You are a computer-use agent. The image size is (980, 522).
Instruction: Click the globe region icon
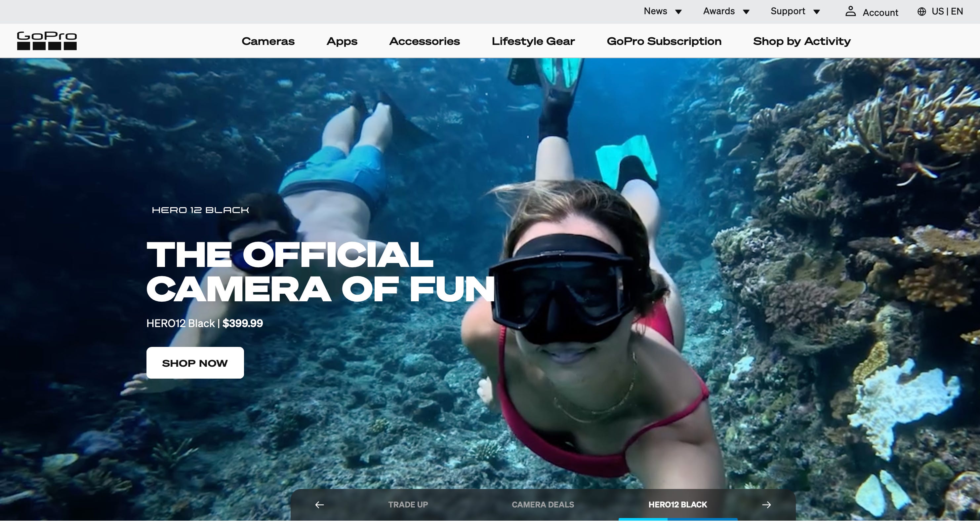point(921,12)
